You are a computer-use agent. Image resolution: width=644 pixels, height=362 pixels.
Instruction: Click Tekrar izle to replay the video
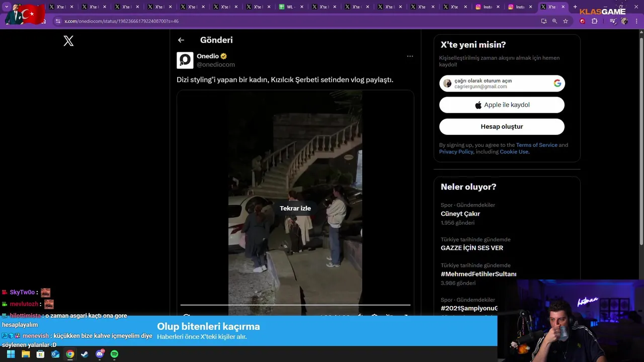tap(295, 208)
